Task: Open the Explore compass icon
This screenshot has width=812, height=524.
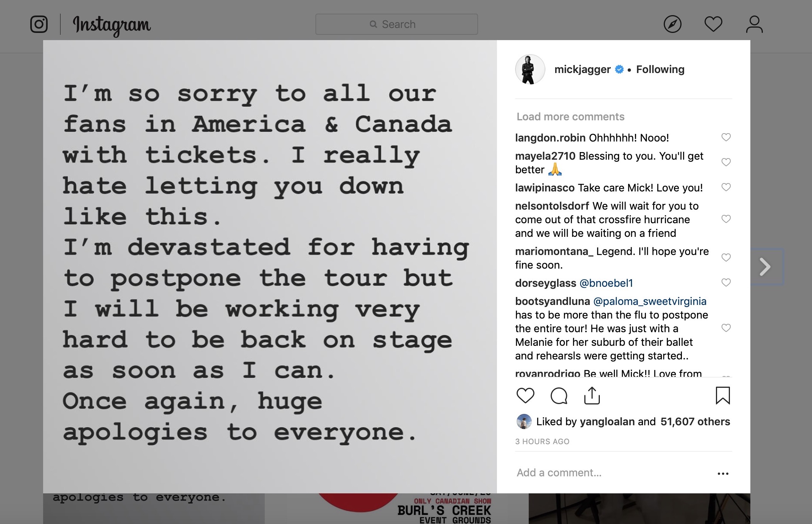Action: (672, 24)
